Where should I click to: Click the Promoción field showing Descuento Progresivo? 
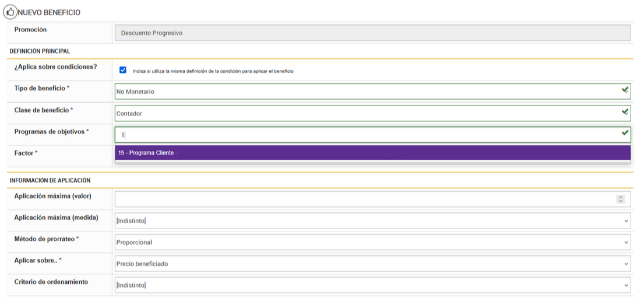click(372, 33)
